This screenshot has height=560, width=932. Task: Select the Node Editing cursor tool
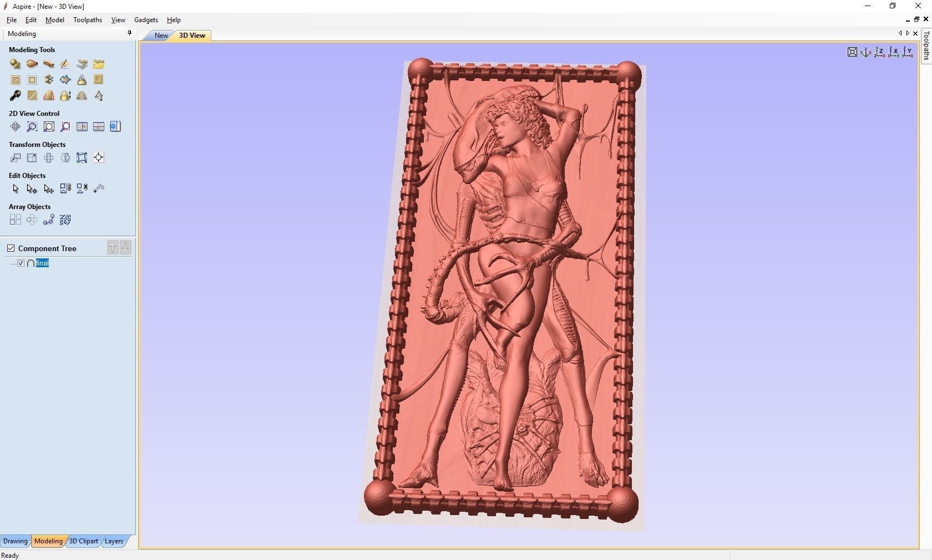pos(32,189)
